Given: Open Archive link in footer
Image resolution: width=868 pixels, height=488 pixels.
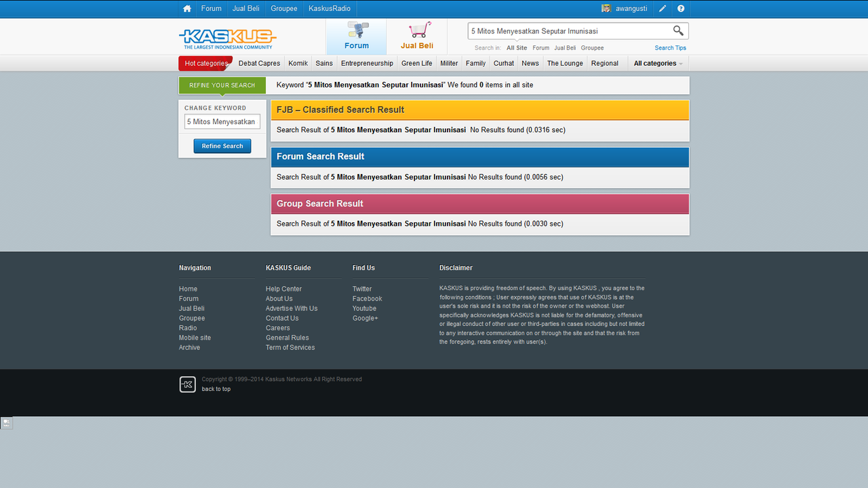Looking at the screenshot, I should click(x=189, y=348).
